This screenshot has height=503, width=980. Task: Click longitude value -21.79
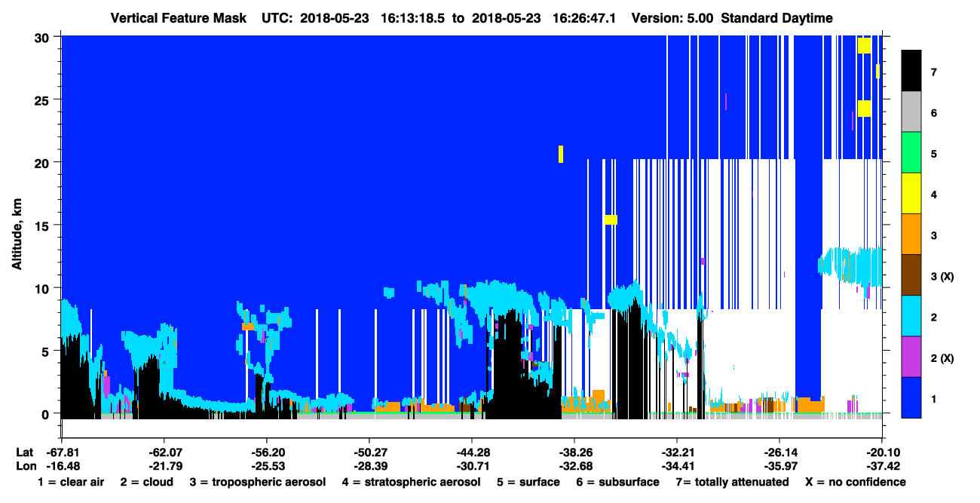click(x=164, y=465)
